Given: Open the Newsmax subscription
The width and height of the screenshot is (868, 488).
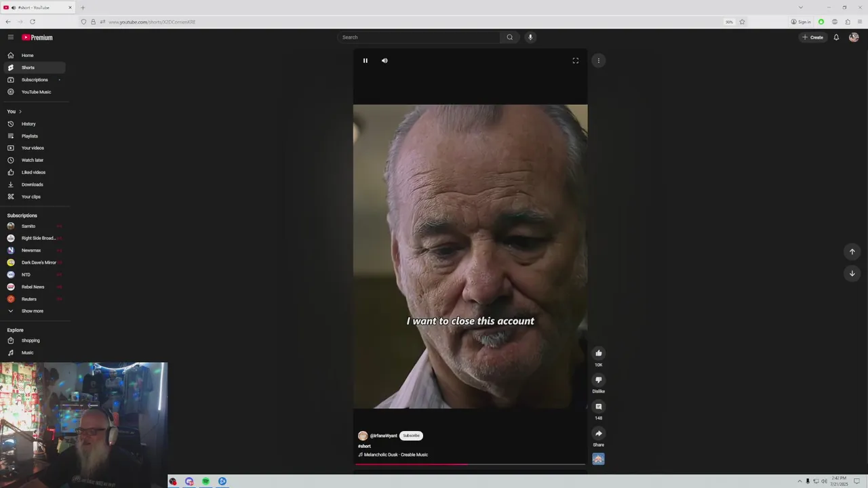Looking at the screenshot, I should click(x=34, y=250).
